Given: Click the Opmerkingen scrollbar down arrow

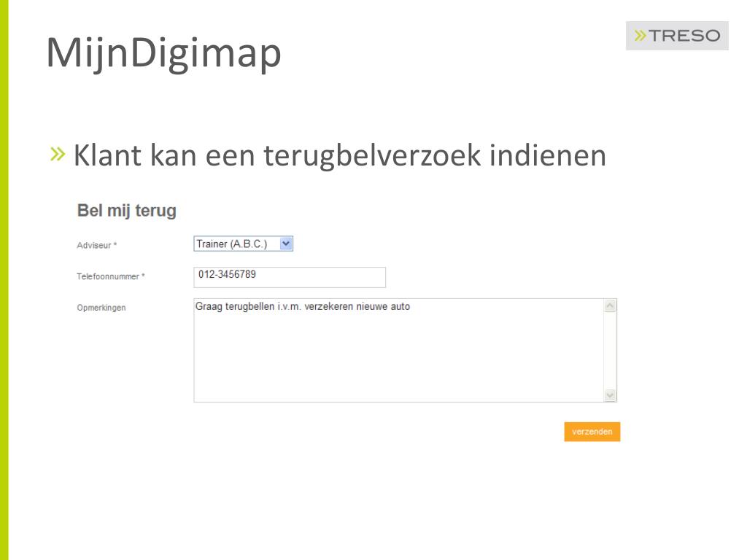Looking at the screenshot, I should click(x=610, y=394).
